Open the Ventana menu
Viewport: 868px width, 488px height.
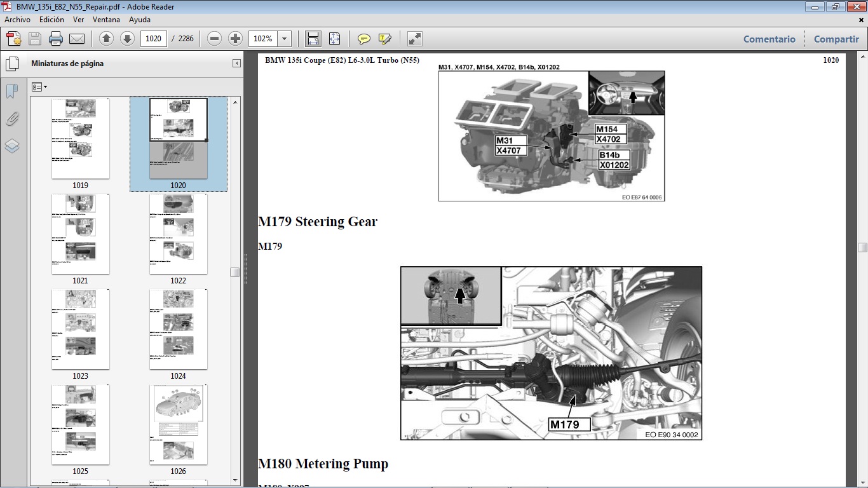[106, 20]
